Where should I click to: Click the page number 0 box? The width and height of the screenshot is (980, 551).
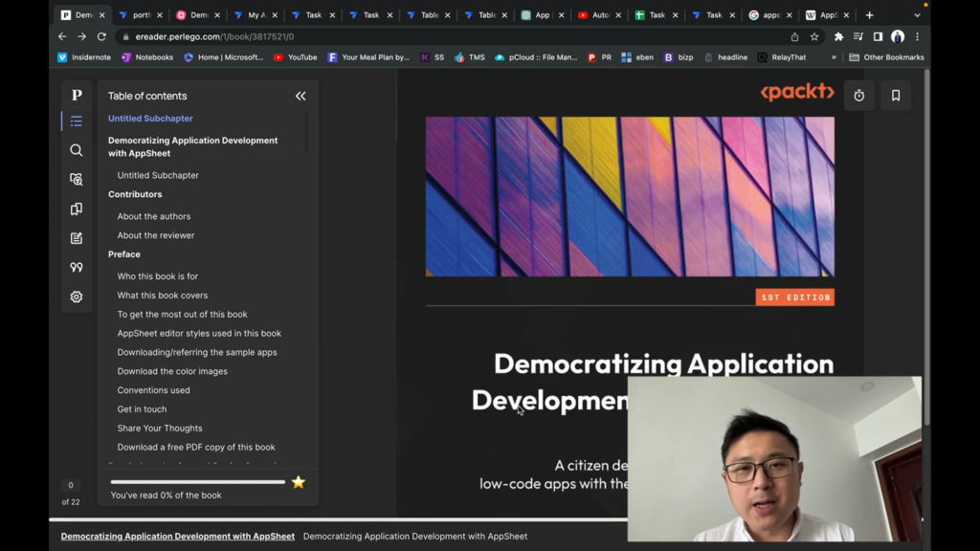[x=71, y=485]
